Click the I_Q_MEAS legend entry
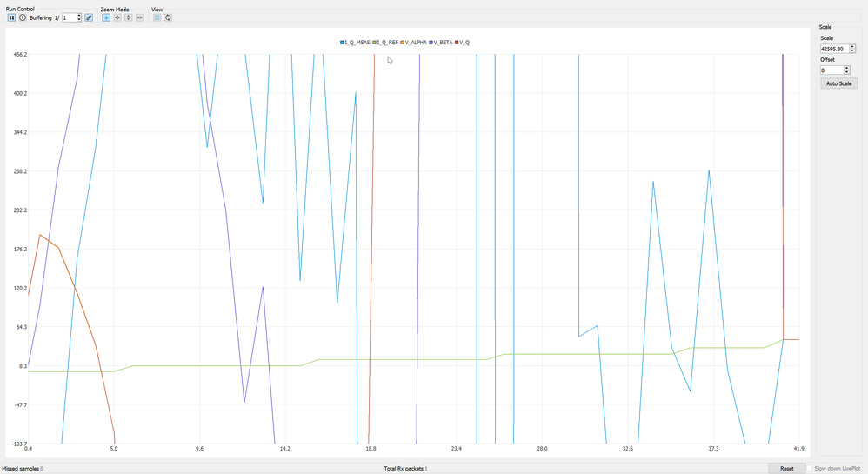 [355, 43]
